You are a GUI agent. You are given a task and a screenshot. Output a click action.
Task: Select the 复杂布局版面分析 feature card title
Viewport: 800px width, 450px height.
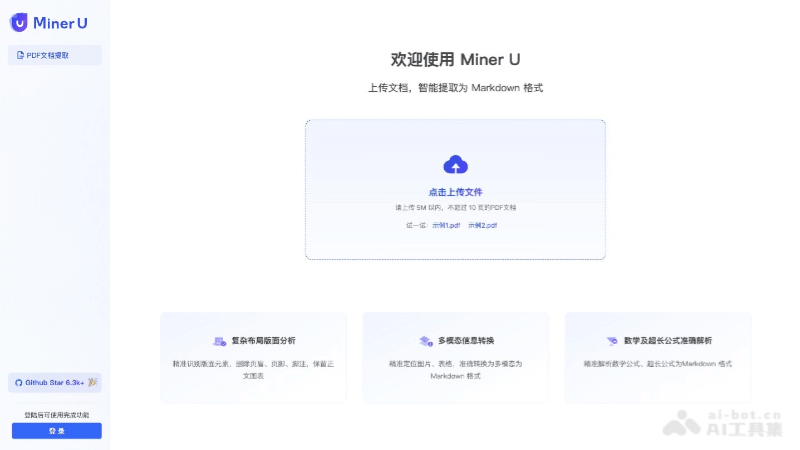pyautogui.click(x=263, y=341)
